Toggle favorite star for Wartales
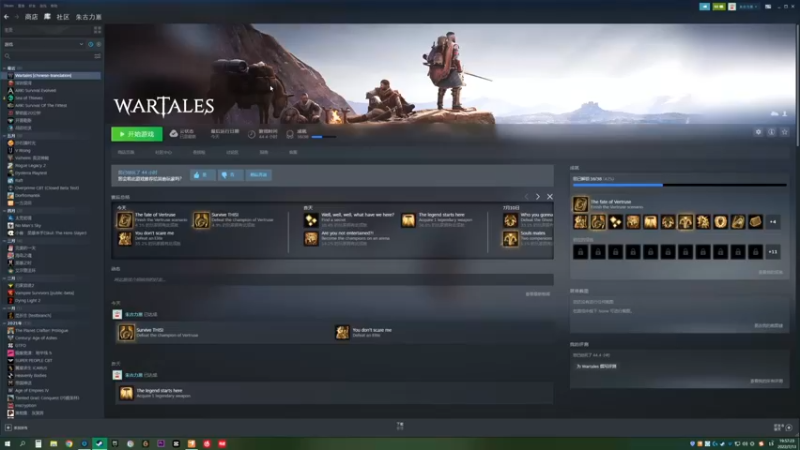The width and height of the screenshot is (800, 450). point(785,132)
